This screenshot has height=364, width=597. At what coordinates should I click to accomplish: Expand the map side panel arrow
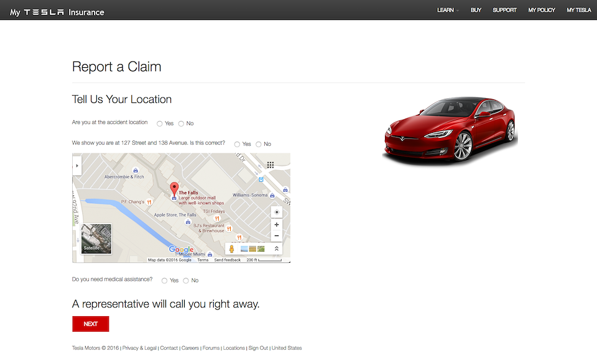[x=77, y=165]
